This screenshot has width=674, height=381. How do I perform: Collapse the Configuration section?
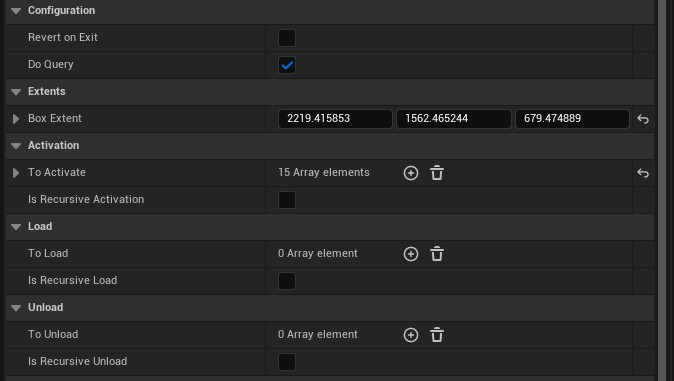pyautogui.click(x=16, y=11)
